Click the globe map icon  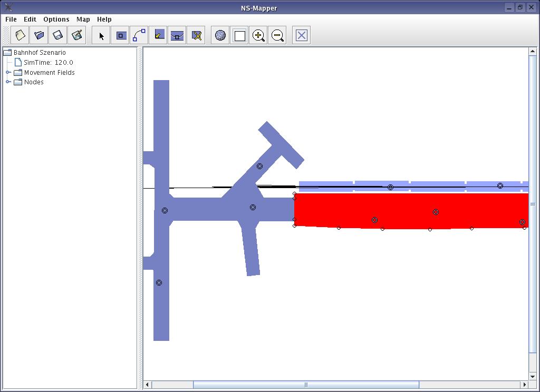[x=220, y=35]
